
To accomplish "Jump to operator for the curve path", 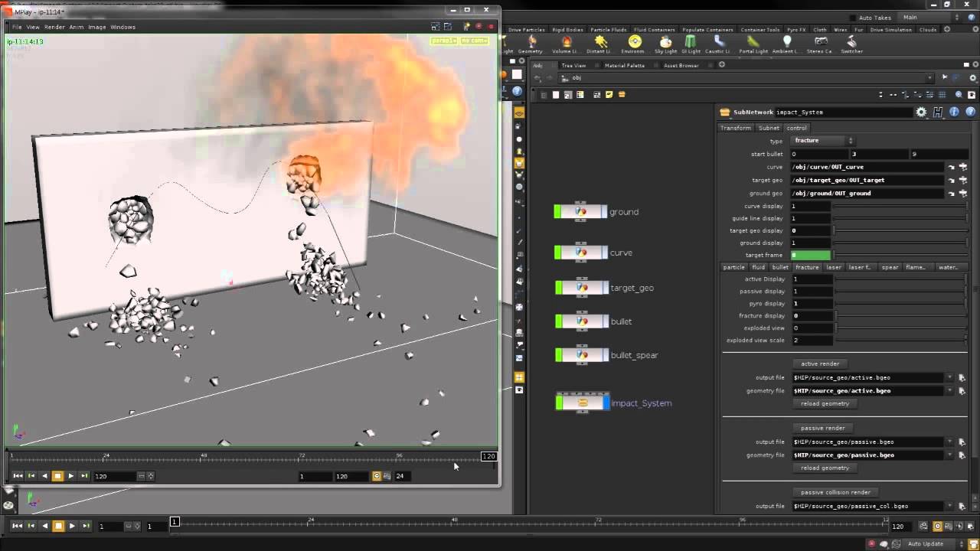I will [952, 167].
